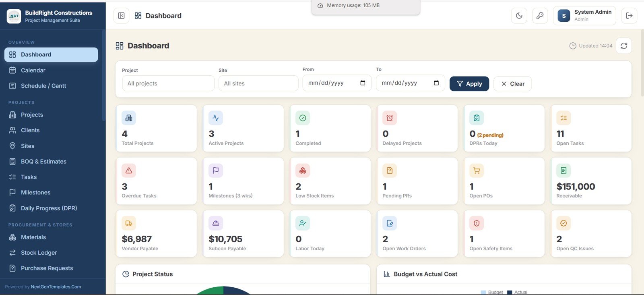
Task: Click the To date field
Action: tap(411, 83)
